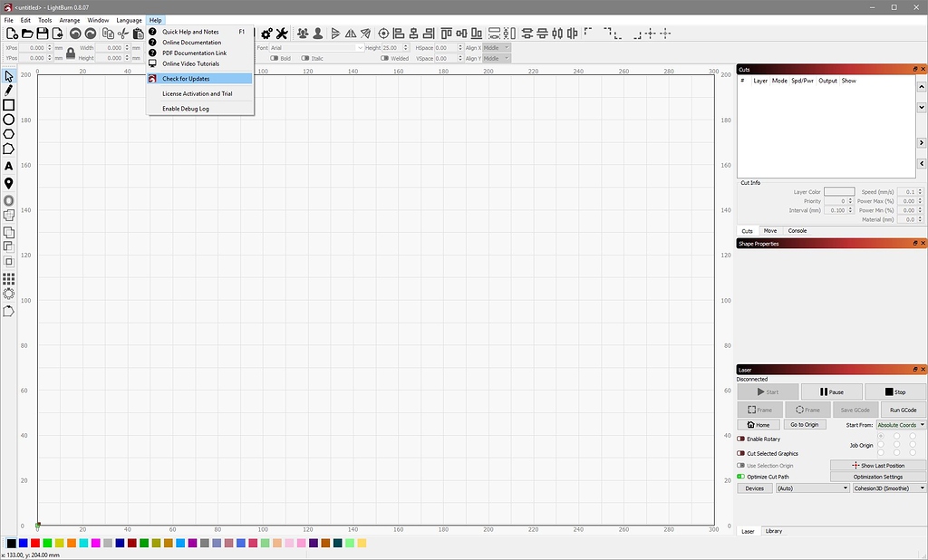This screenshot has width=928, height=560.
Task: Open device settings wrench-screwdriver icon
Action: click(282, 34)
